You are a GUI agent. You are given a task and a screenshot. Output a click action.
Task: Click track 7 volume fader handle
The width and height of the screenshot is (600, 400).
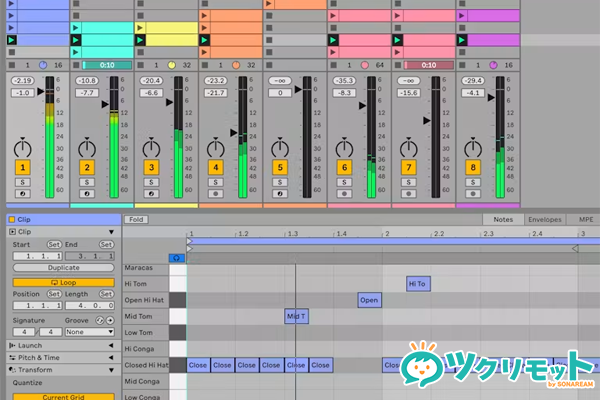[x=426, y=121]
